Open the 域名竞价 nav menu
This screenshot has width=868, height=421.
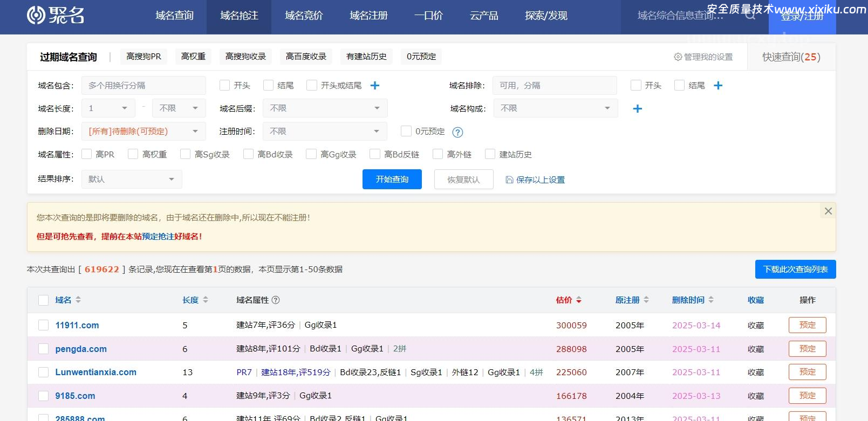click(x=304, y=16)
